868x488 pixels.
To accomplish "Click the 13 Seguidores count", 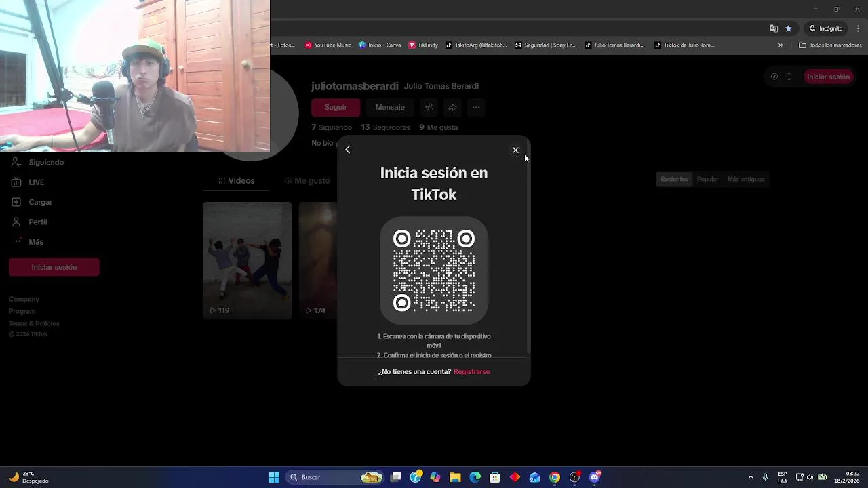I will coord(385,127).
